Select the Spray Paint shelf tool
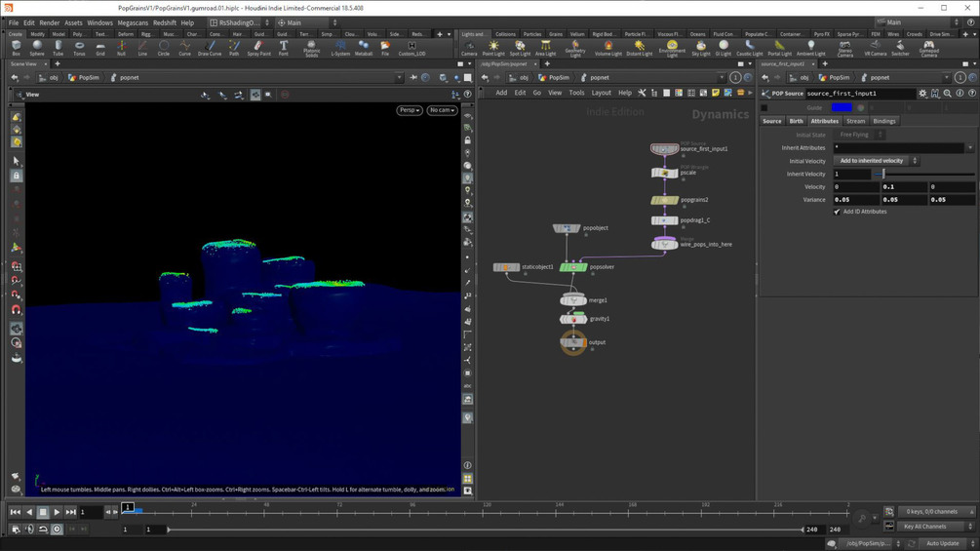The height and width of the screenshot is (551, 980). point(258,48)
